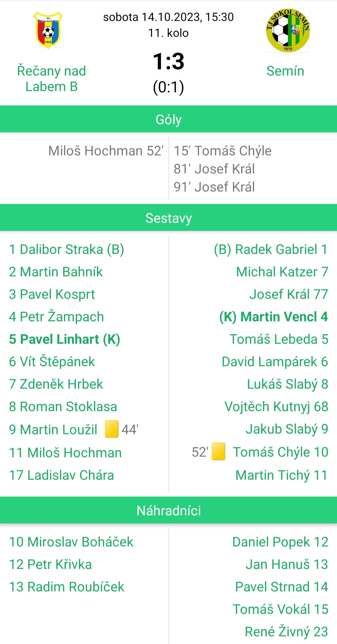Open substitute René Živný's profile
The image size is (337, 644).
point(286,632)
